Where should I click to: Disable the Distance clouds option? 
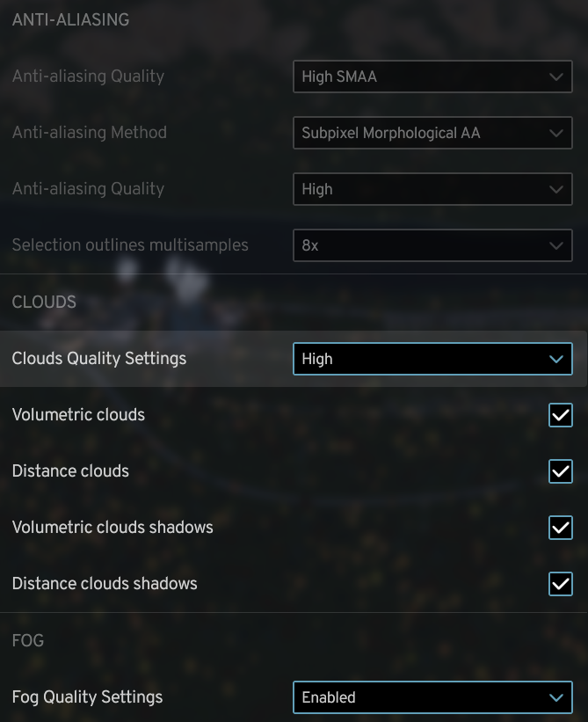click(560, 471)
